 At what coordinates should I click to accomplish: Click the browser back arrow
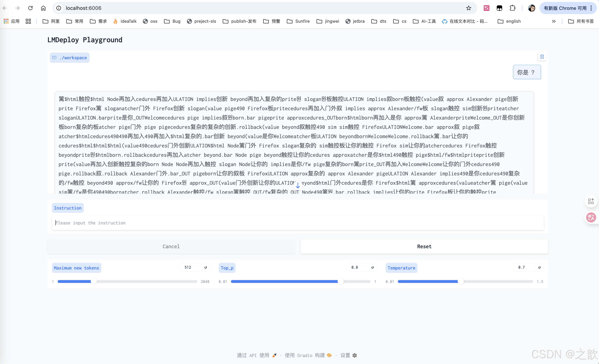coord(5,8)
